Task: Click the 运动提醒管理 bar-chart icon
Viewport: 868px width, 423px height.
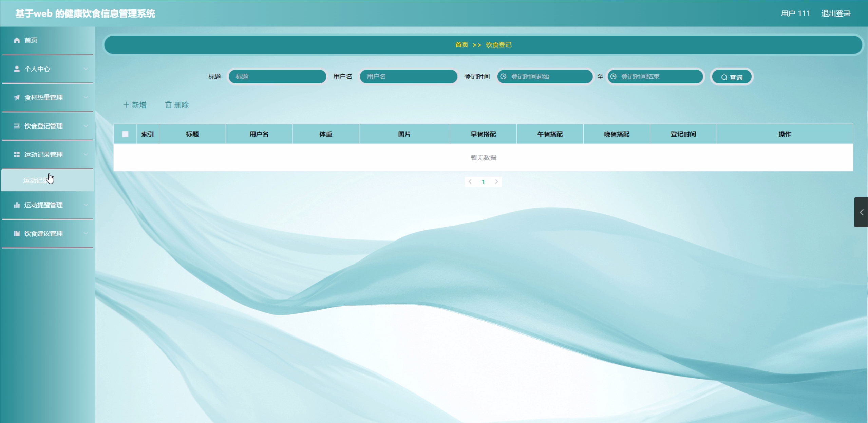Action: click(x=16, y=205)
